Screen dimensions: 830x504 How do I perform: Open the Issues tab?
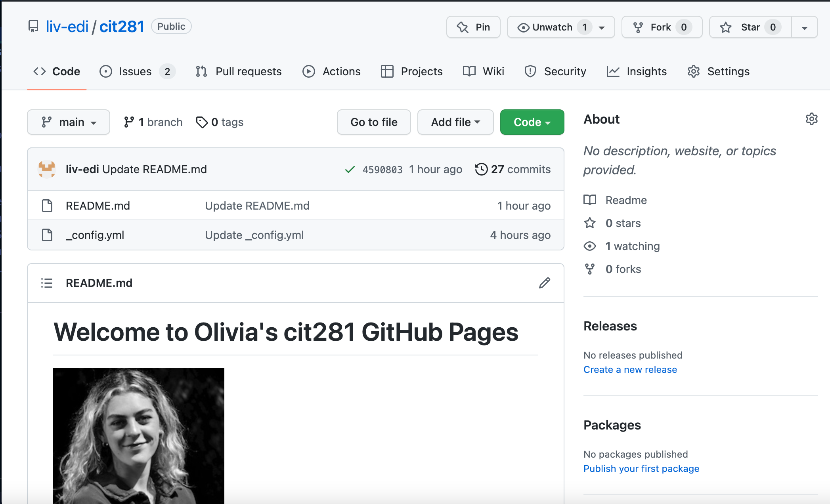pyautogui.click(x=137, y=71)
